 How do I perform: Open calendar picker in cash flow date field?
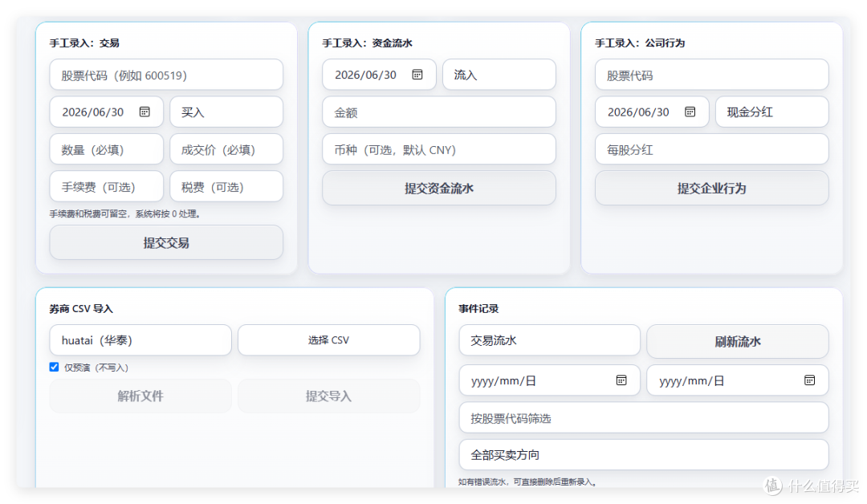coord(417,75)
